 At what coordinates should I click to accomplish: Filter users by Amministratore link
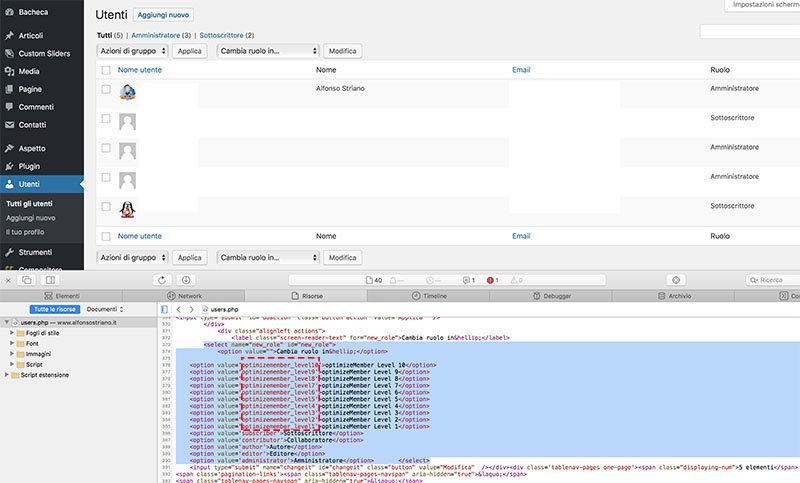tap(156, 35)
